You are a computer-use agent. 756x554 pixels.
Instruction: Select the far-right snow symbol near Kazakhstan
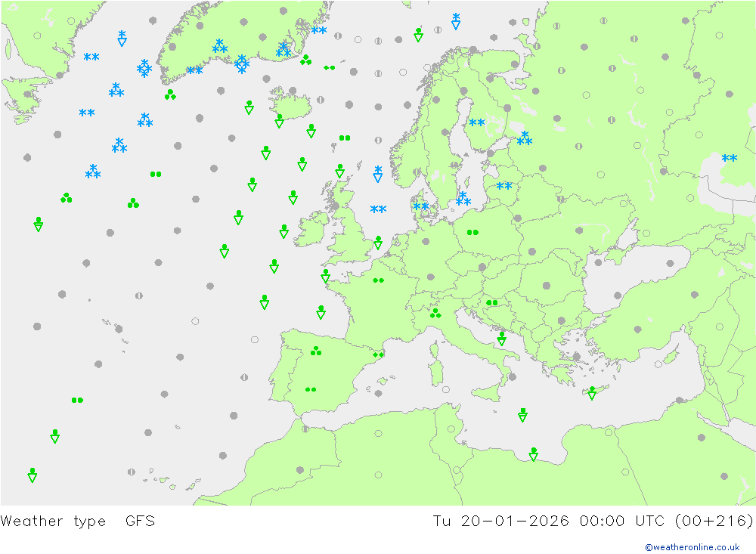(730, 159)
